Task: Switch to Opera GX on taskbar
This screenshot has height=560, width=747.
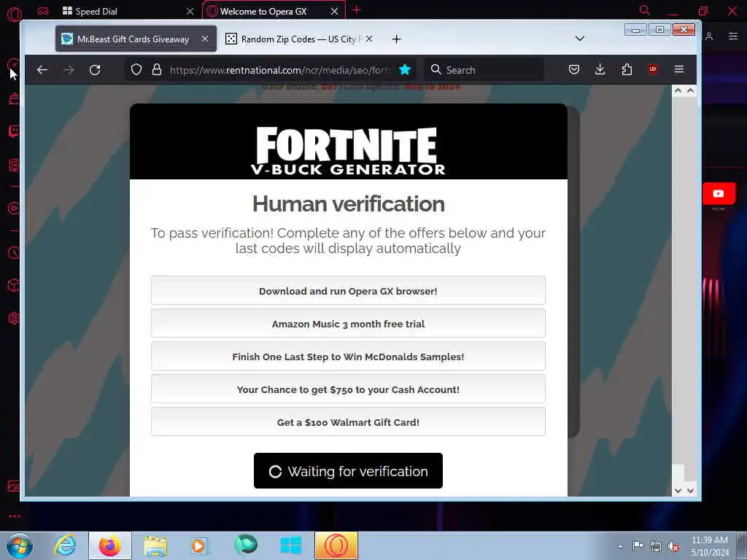Action: (336, 545)
